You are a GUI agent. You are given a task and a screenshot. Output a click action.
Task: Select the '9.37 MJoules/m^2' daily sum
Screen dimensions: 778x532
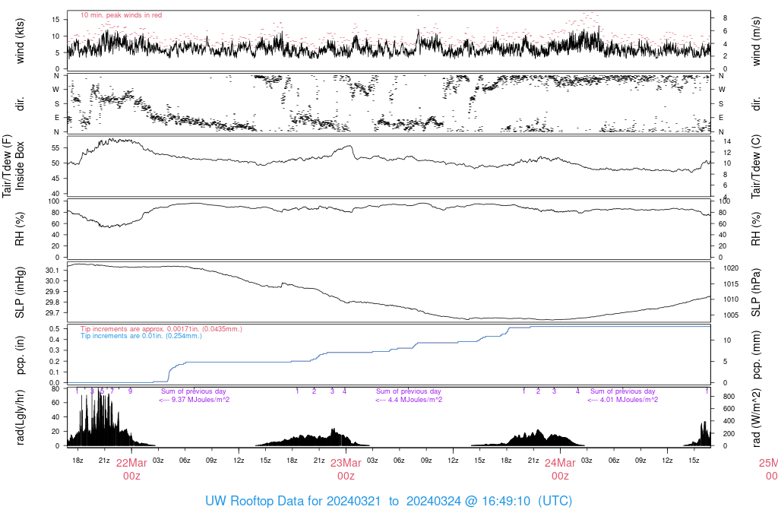[x=201, y=400]
